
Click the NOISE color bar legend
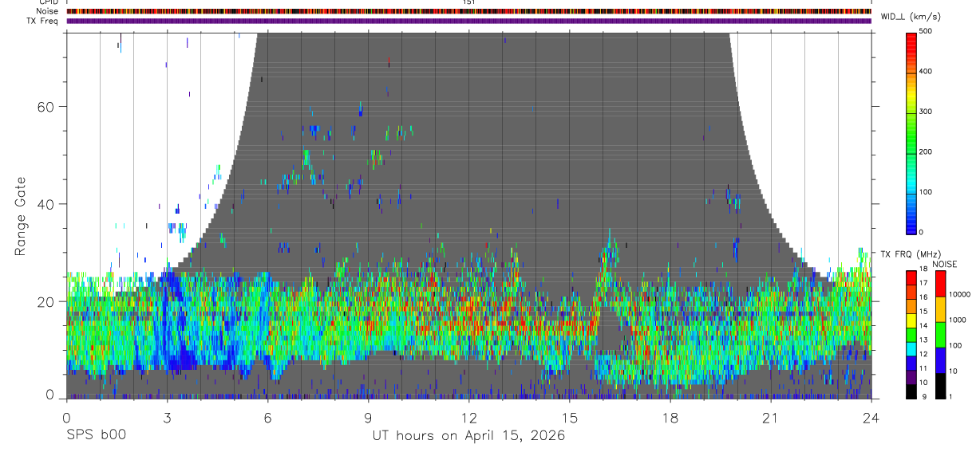940,334
